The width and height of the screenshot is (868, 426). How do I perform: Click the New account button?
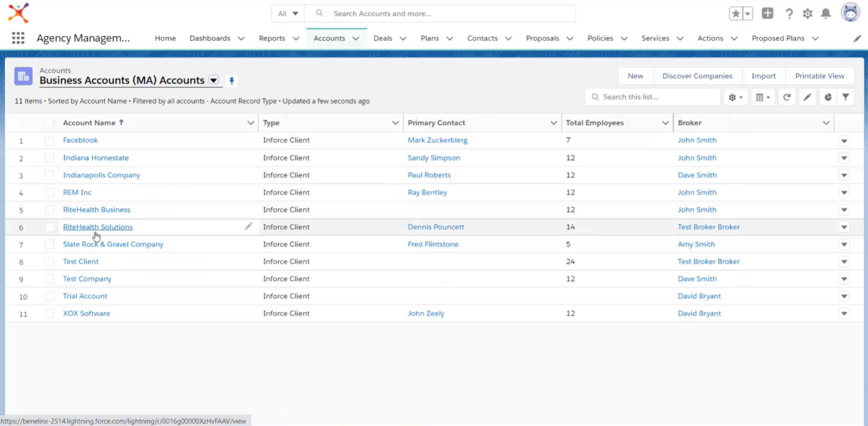(635, 75)
